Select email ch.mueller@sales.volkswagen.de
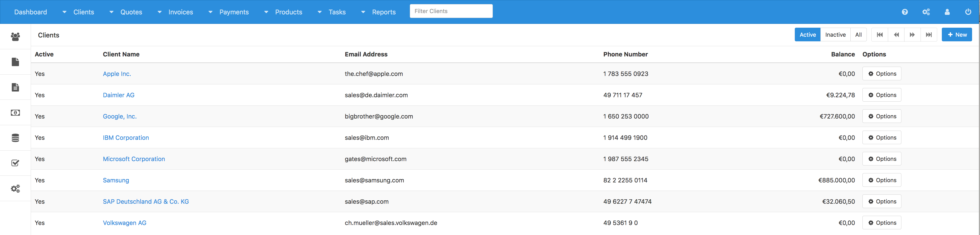The image size is (980, 235). click(391, 223)
